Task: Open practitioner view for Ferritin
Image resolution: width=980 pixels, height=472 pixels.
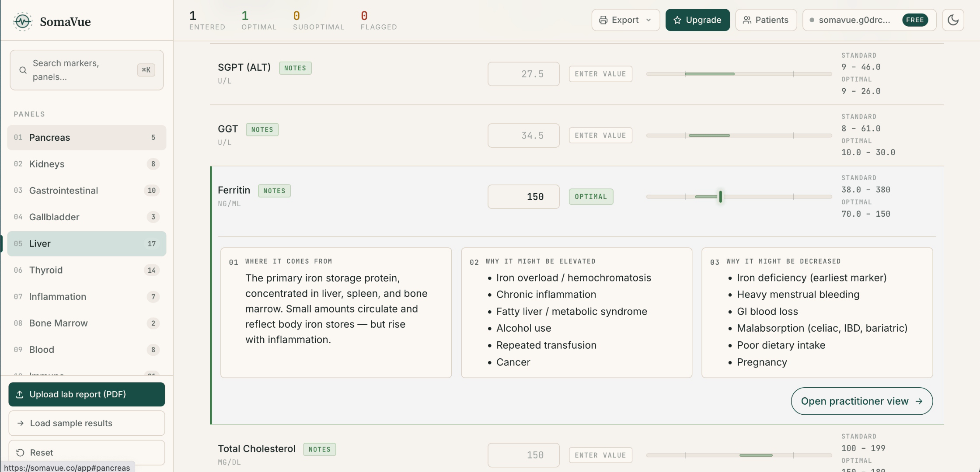Action: [x=861, y=401]
